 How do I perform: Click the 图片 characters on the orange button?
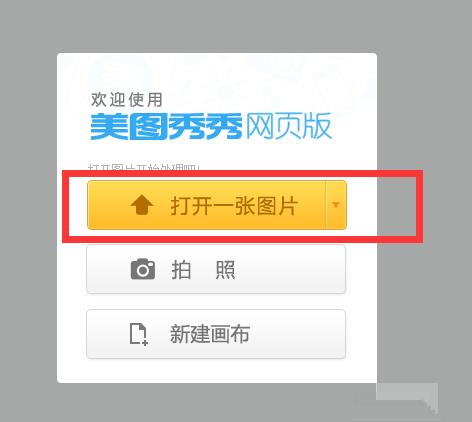point(276,206)
